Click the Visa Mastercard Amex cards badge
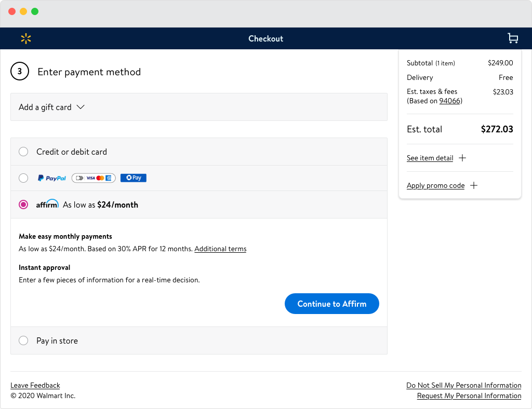 pos(94,178)
